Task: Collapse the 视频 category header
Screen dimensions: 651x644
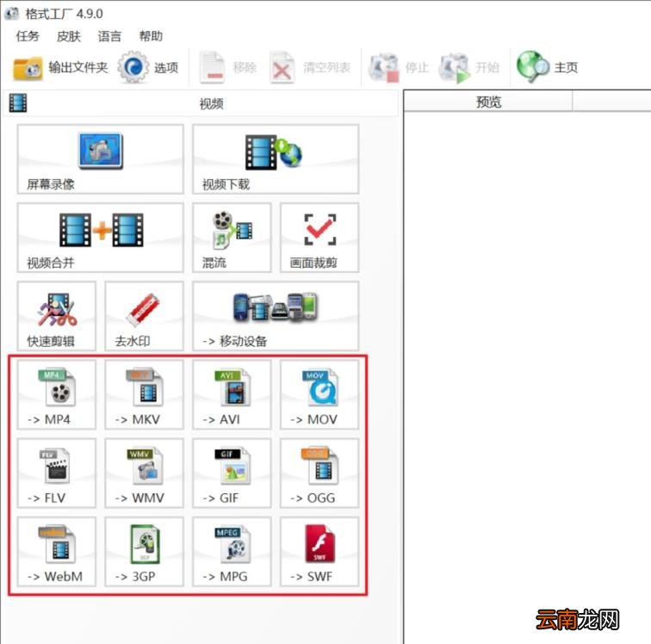Action: 201,103
